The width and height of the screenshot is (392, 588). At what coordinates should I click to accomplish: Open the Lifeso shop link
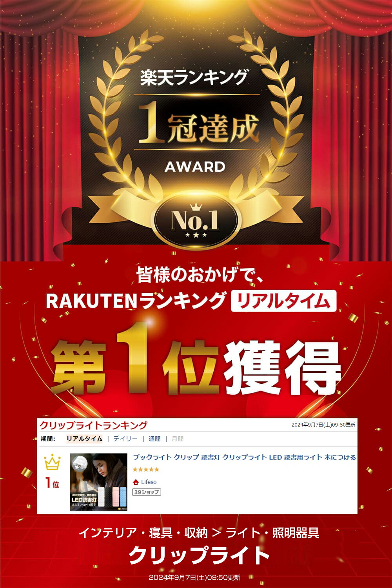[x=149, y=482]
